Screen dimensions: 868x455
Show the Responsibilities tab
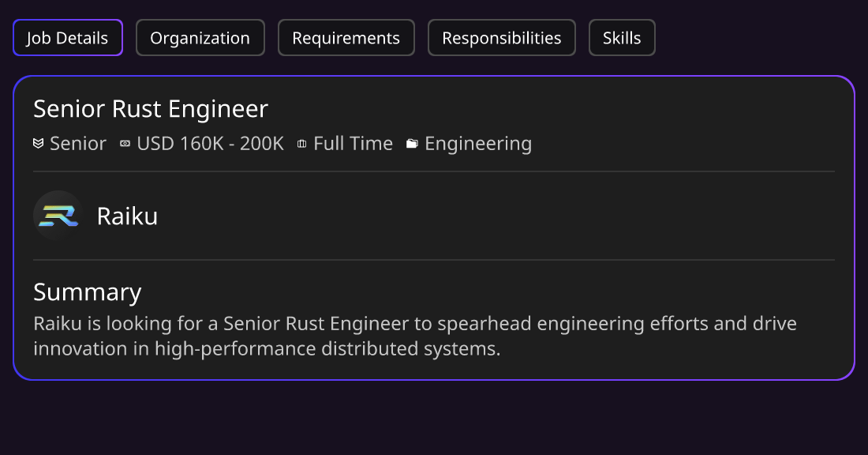[502, 38]
